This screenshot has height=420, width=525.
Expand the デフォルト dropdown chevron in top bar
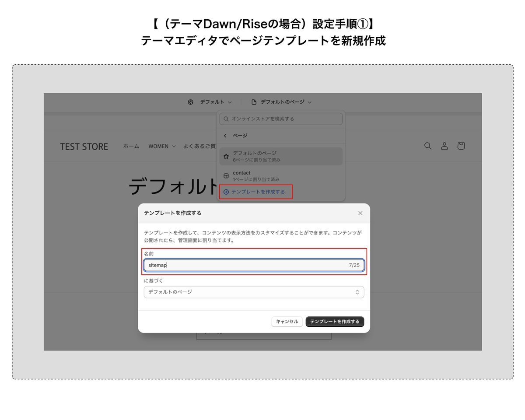tap(230, 102)
